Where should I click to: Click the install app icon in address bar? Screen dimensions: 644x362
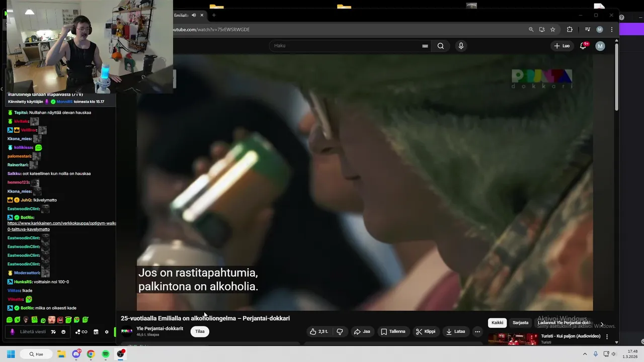point(542,30)
